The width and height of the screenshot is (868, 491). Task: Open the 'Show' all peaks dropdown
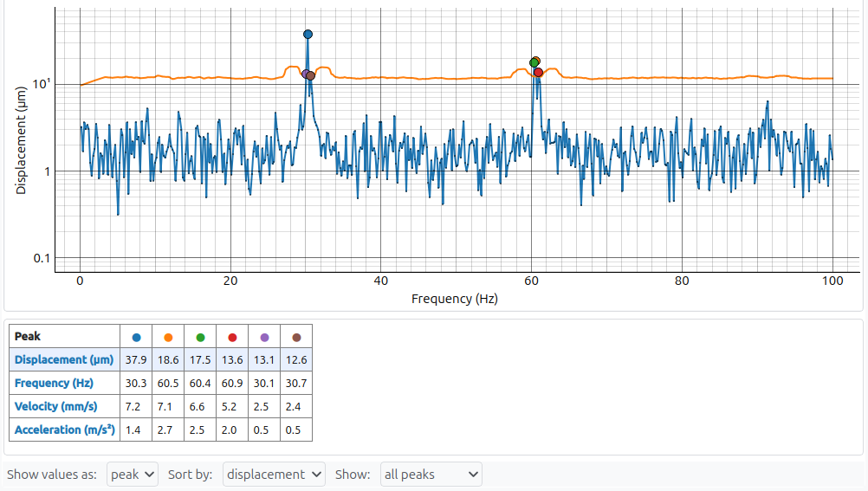pos(431,475)
